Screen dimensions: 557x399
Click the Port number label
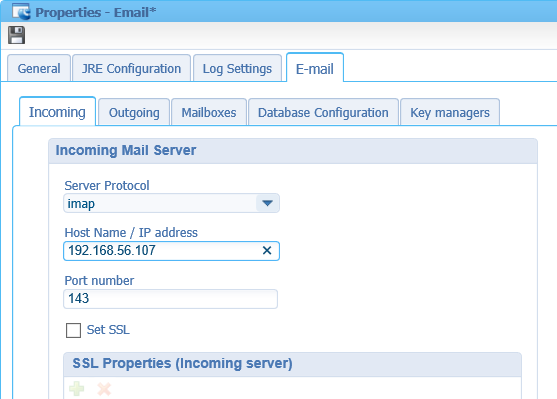tap(99, 280)
